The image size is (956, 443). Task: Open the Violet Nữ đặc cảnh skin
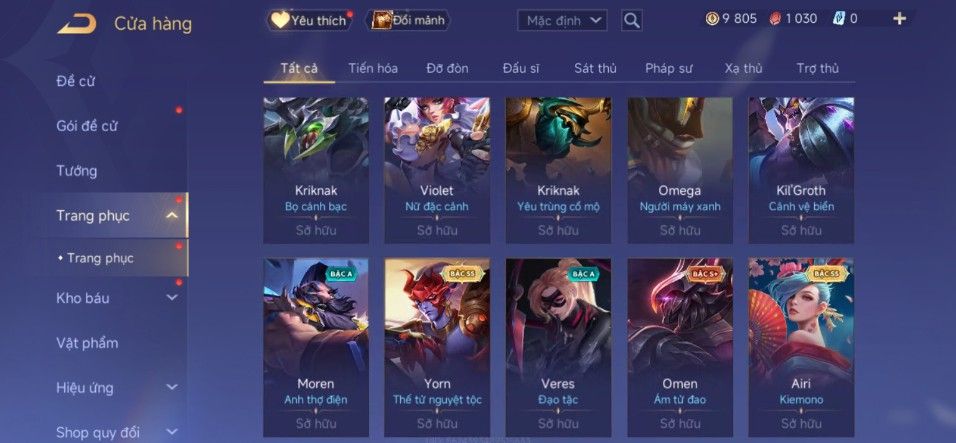pos(437,171)
